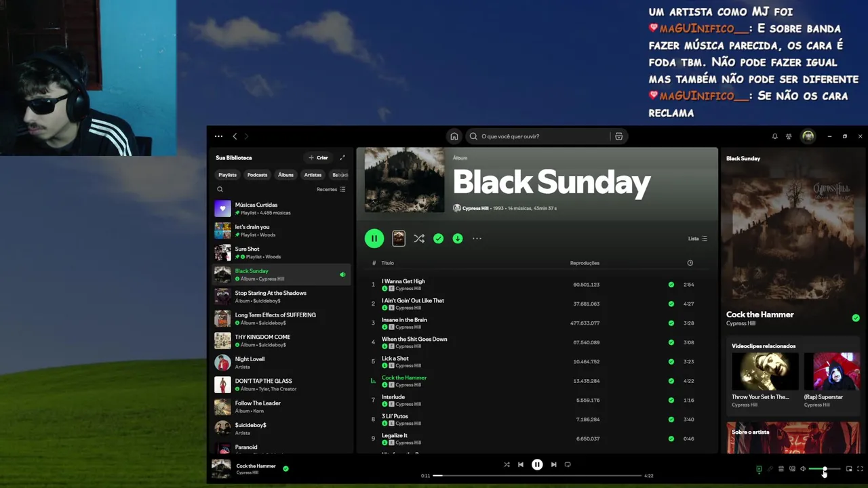Open the notifications bell

[x=775, y=136]
